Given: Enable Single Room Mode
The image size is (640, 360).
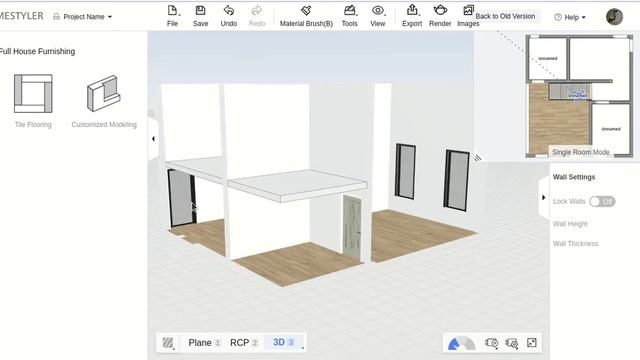Looking at the screenshot, I should [580, 152].
